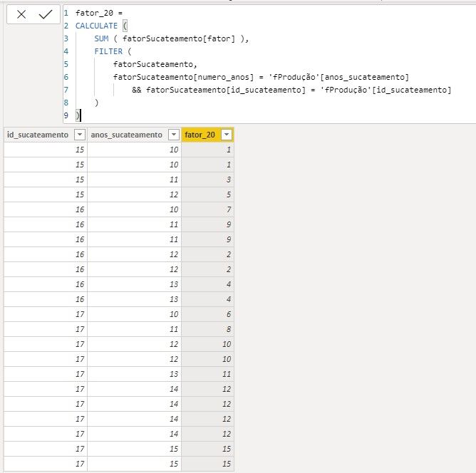Click fator_20 cell with value 5
This screenshot has width=476, height=473.
207,194
